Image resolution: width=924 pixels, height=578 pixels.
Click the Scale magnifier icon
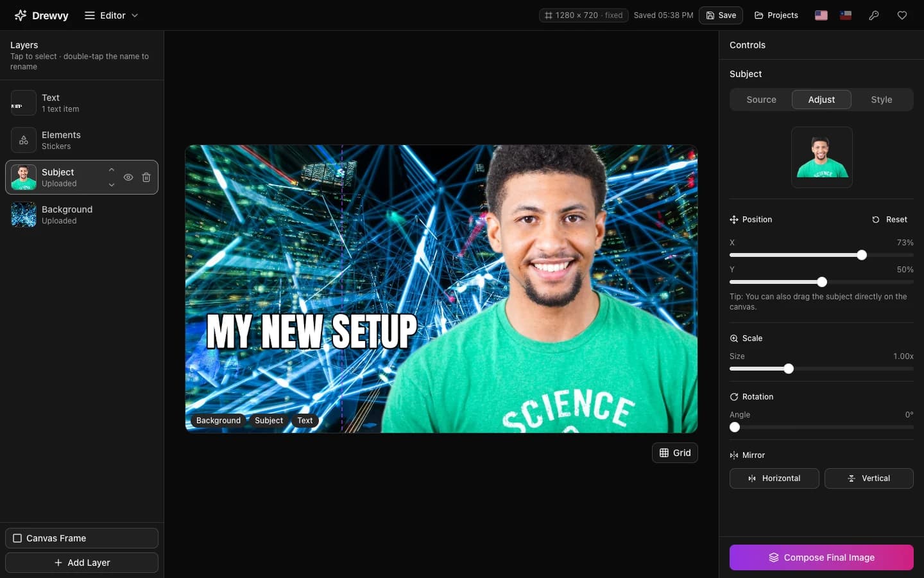coord(734,338)
